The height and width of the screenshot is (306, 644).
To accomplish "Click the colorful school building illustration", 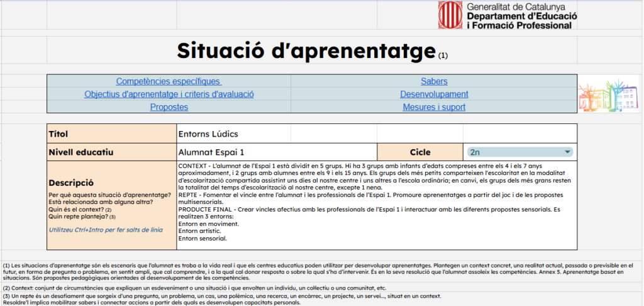I will 607,94.
